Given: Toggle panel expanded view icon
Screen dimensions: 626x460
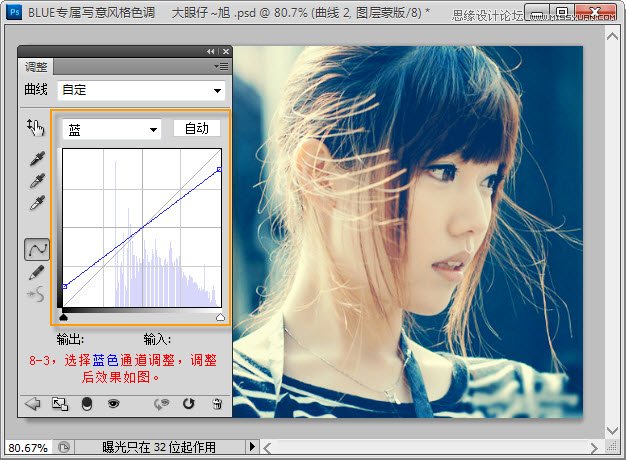Looking at the screenshot, I should [59, 404].
